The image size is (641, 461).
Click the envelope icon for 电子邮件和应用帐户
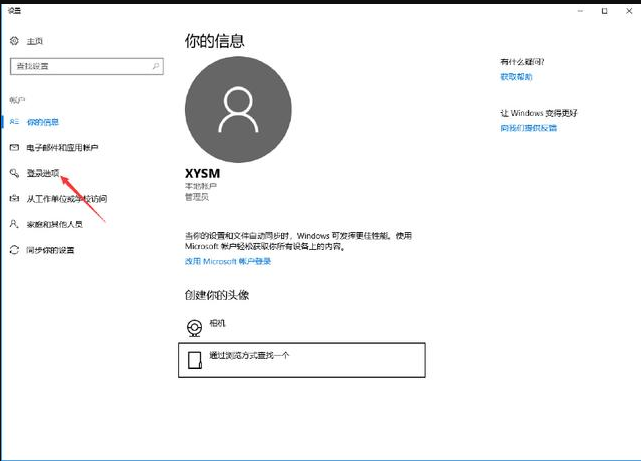click(x=14, y=147)
